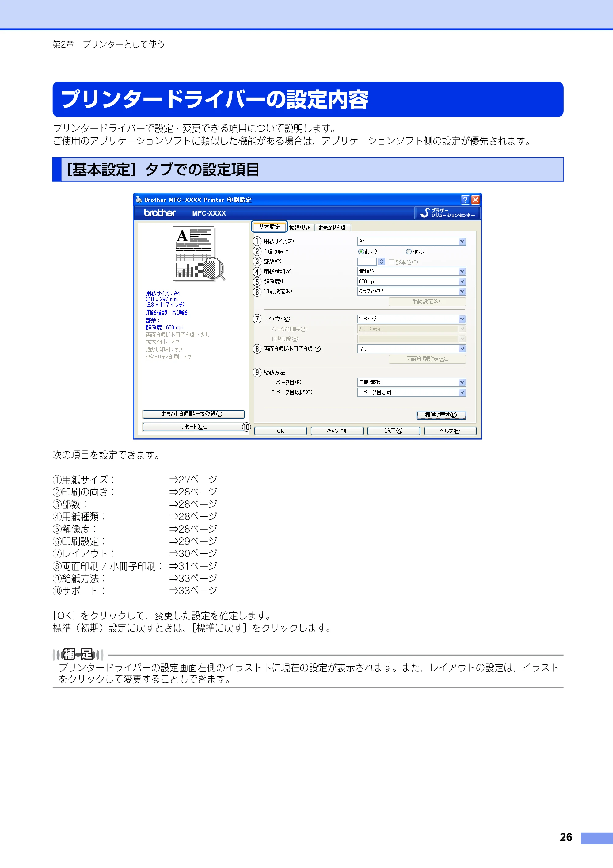Click the 標準に戻す button
Screen dimensions: 613x868
coord(441,415)
